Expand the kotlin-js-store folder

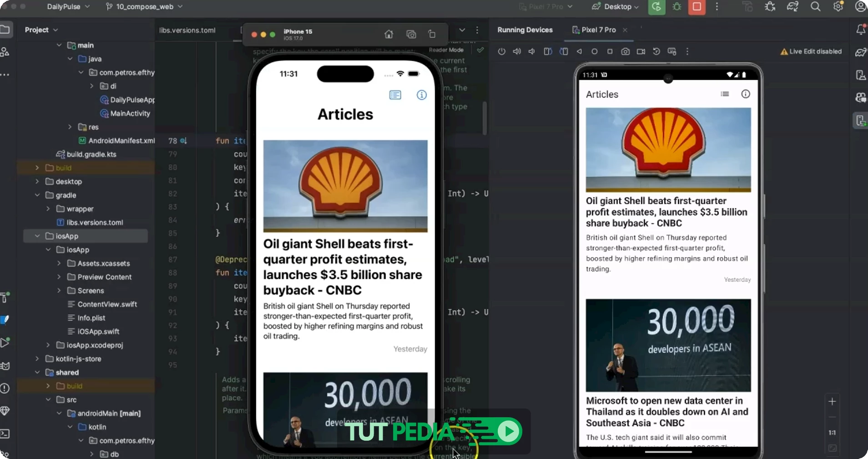point(37,359)
